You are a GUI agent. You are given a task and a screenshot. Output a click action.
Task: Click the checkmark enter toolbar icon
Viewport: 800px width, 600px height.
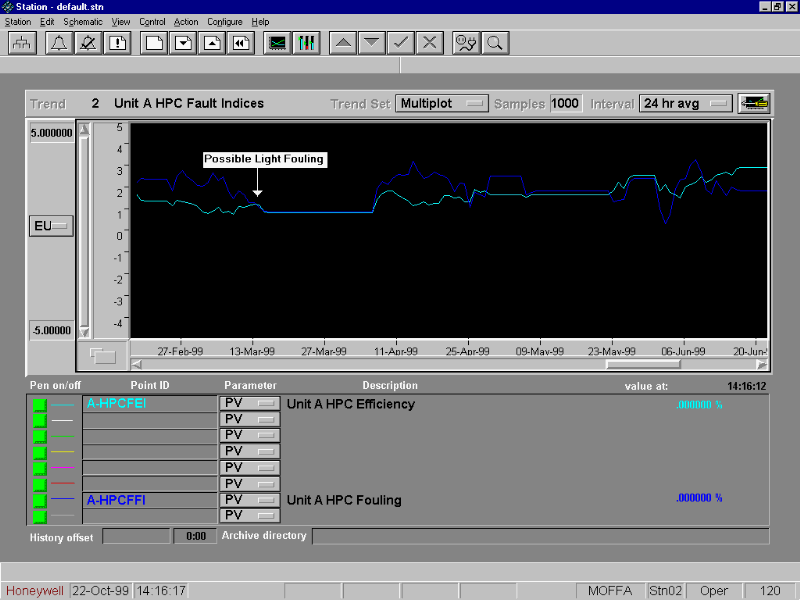coord(400,43)
